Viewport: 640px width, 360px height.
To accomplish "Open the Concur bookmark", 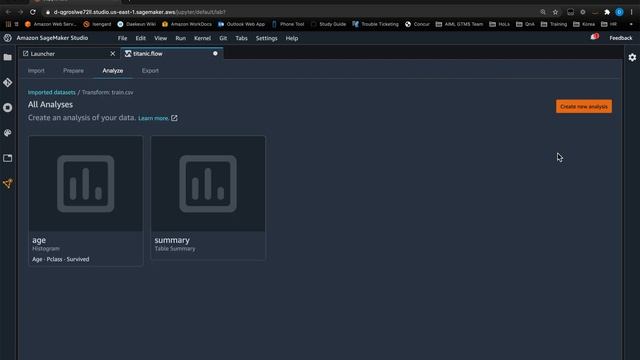I will (x=417, y=24).
